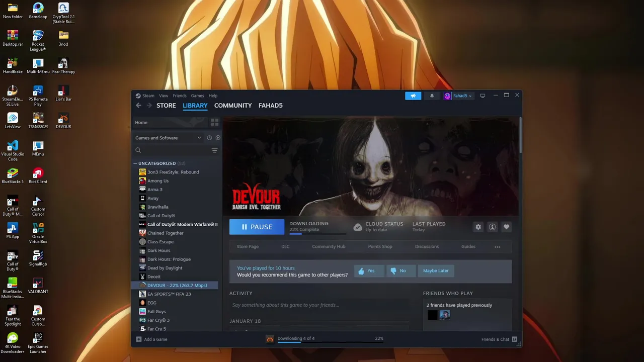
Task: Open Epic Games Launcher desktop shortcut
Action: click(x=38, y=343)
